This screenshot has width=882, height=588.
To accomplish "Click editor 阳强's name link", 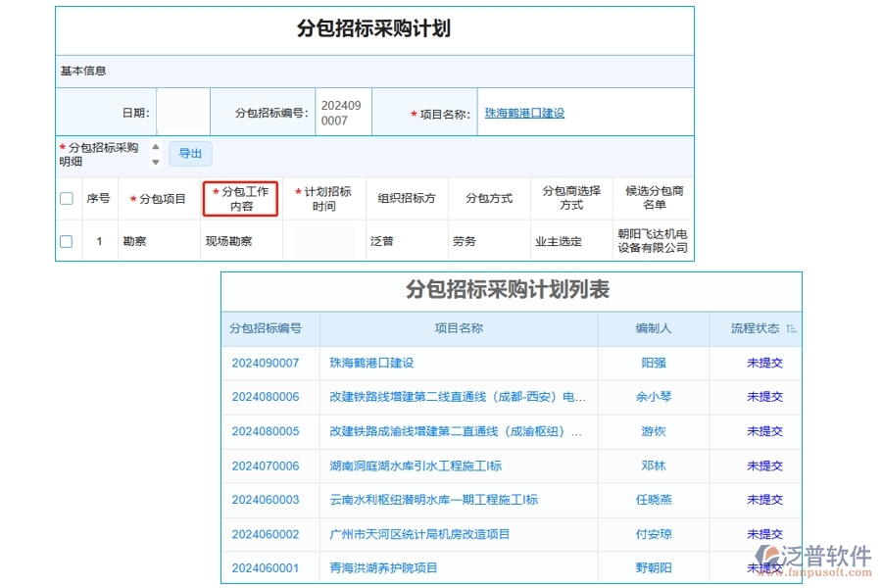I will 655,363.
